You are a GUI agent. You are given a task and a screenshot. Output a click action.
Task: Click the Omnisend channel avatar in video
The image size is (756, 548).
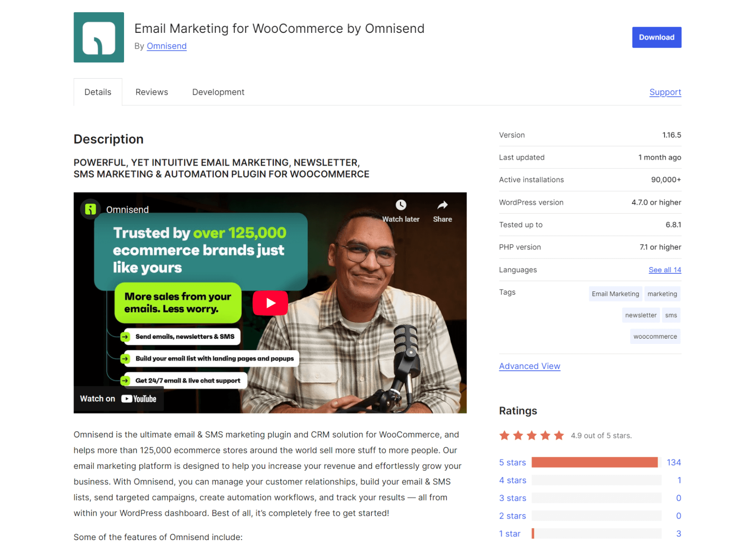click(90, 209)
